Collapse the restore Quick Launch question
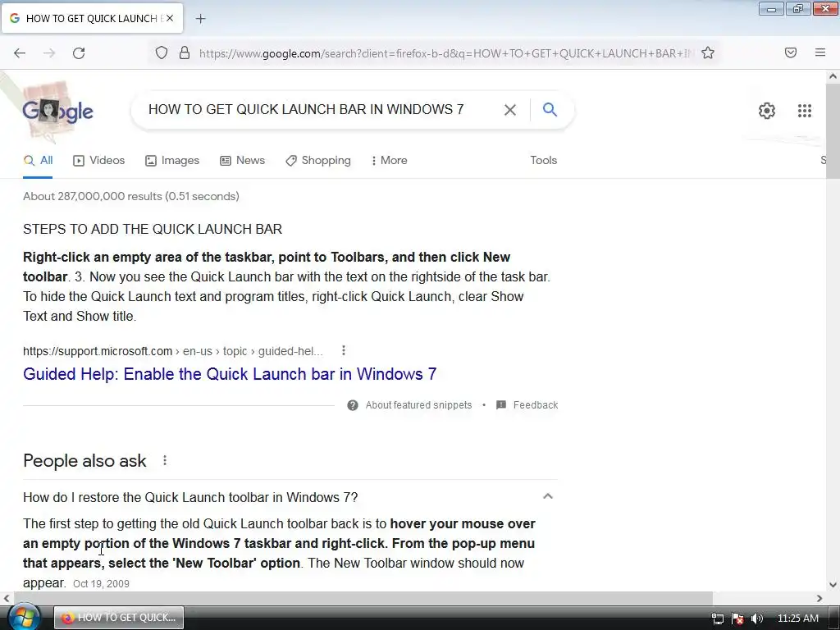 (547, 496)
